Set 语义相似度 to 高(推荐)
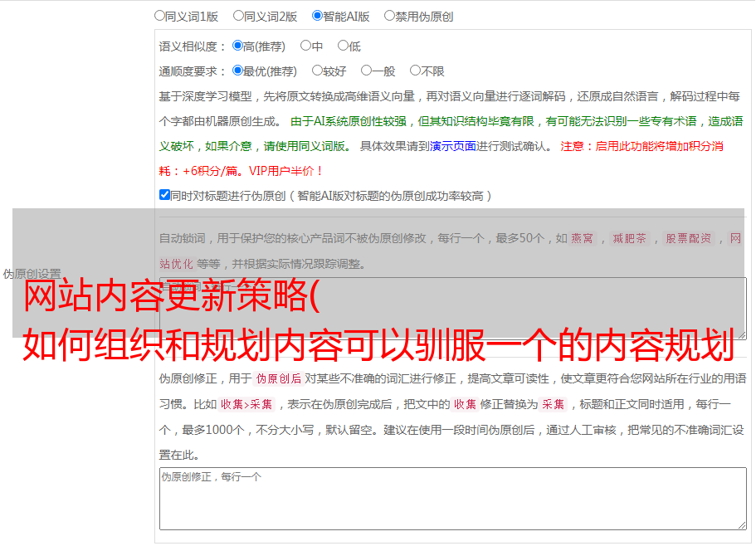756x546 pixels. [x=237, y=46]
